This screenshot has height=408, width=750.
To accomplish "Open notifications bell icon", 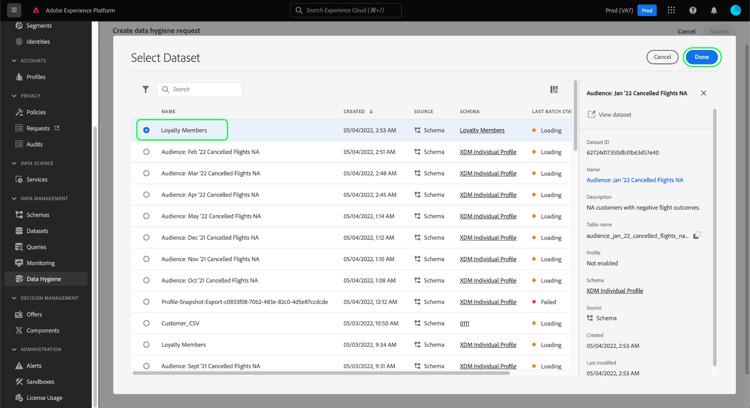I will [714, 10].
